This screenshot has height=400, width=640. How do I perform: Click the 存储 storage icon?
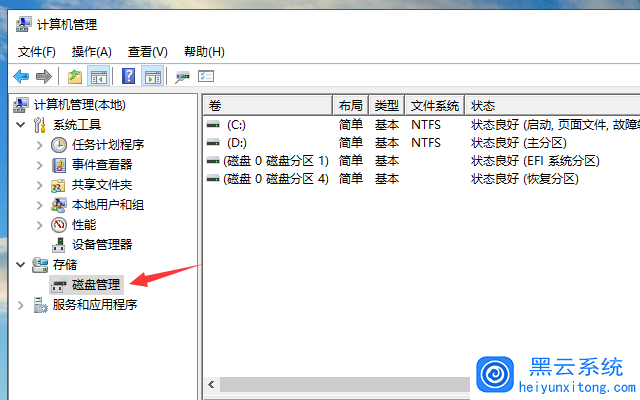pyautogui.click(x=40, y=265)
